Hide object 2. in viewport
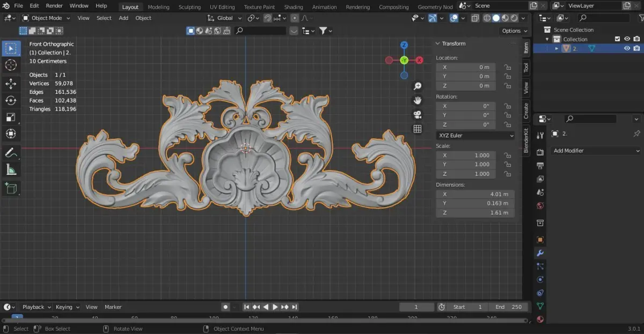The width and height of the screenshot is (644, 334). coord(627,48)
